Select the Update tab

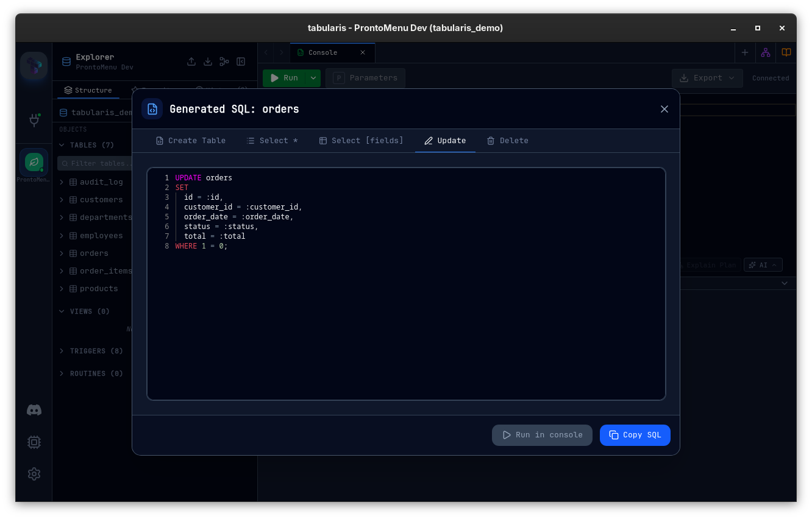[446, 141]
